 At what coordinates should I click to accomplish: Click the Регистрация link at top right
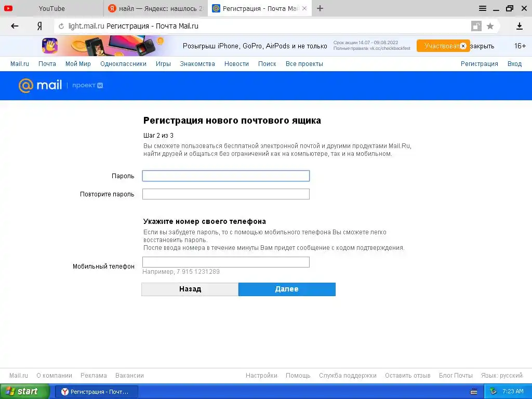click(479, 64)
